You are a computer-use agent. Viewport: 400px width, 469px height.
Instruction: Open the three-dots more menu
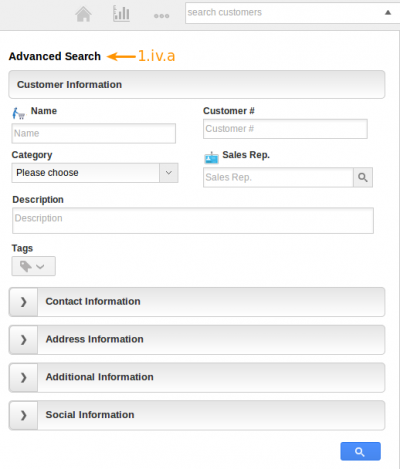coord(162,16)
